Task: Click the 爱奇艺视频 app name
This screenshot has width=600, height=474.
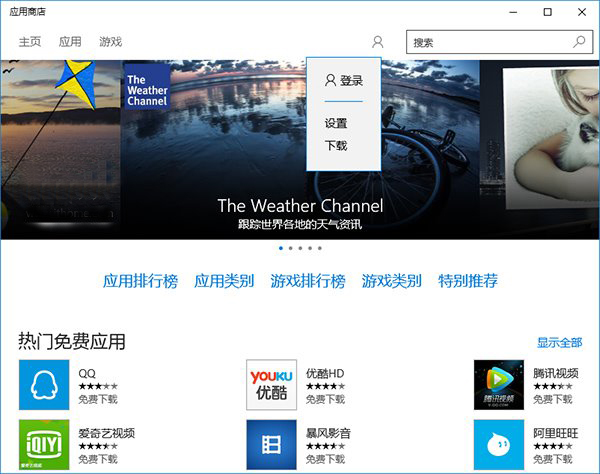Action: click(x=106, y=433)
